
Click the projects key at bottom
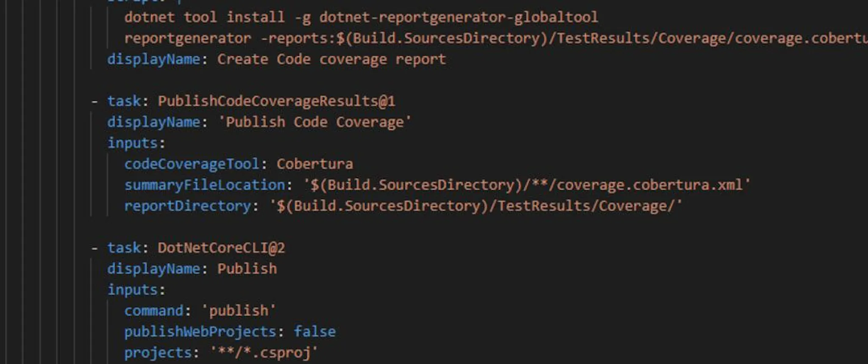click(158, 353)
